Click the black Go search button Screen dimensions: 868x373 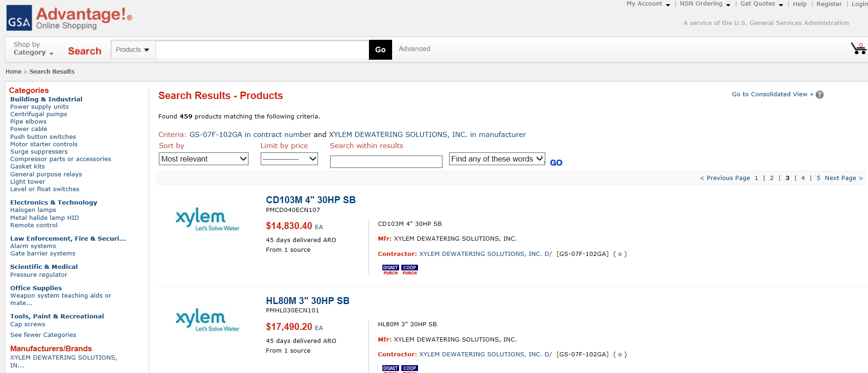381,50
